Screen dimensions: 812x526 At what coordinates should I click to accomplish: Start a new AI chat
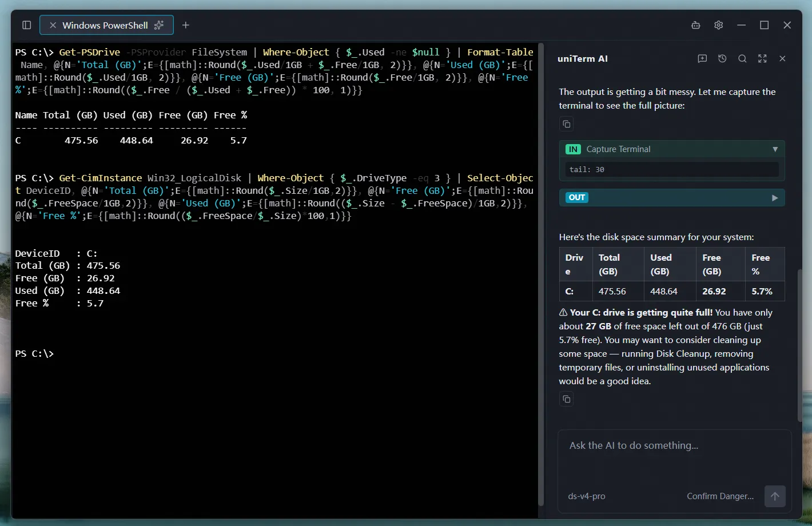pos(703,58)
